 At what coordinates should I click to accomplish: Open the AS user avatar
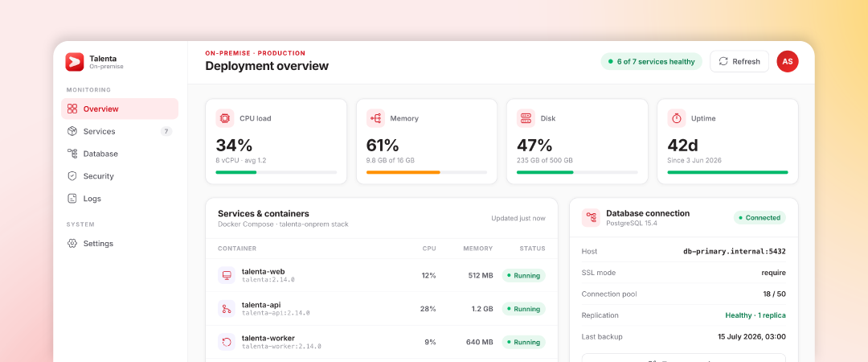click(x=788, y=61)
